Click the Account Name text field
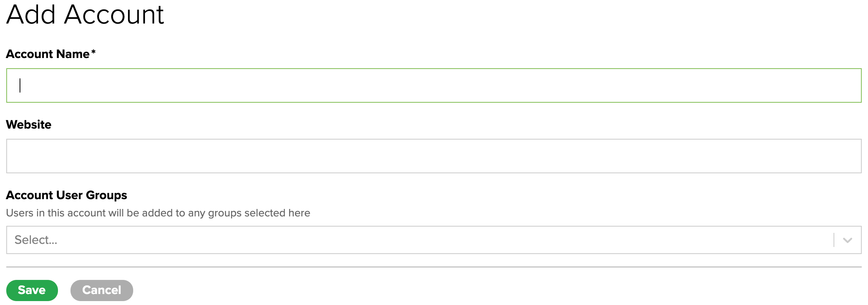The width and height of the screenshot is (868, 305). [434, 85]
